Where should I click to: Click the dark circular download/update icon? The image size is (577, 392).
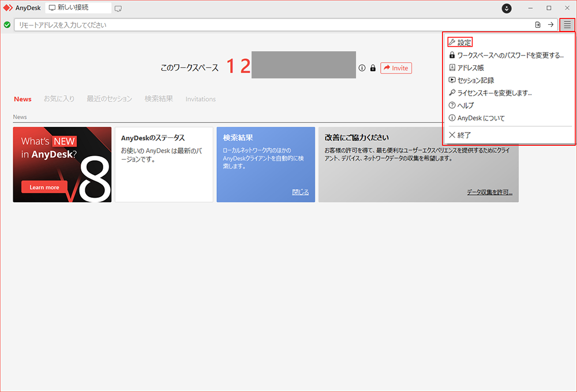pos(506,9)
